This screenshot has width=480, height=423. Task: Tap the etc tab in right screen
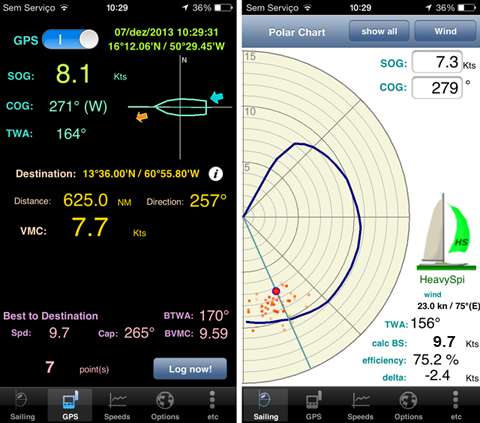pos(456,405)
